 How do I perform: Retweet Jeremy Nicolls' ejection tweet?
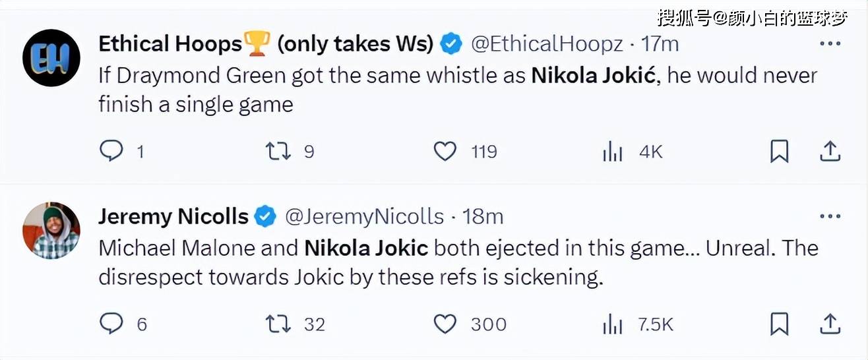278,324
